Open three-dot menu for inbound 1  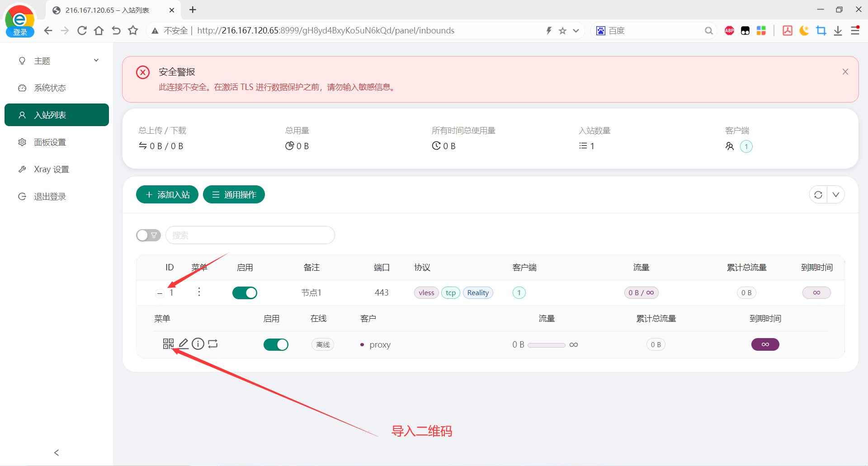pos(199,292)
